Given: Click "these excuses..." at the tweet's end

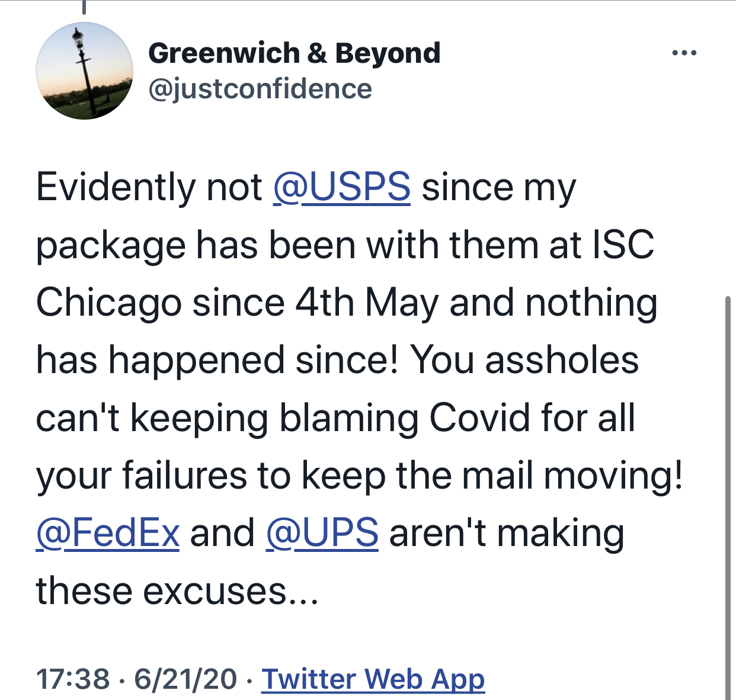Looking at the screenshot, I should pyautogui.click(x=177, y=591).
